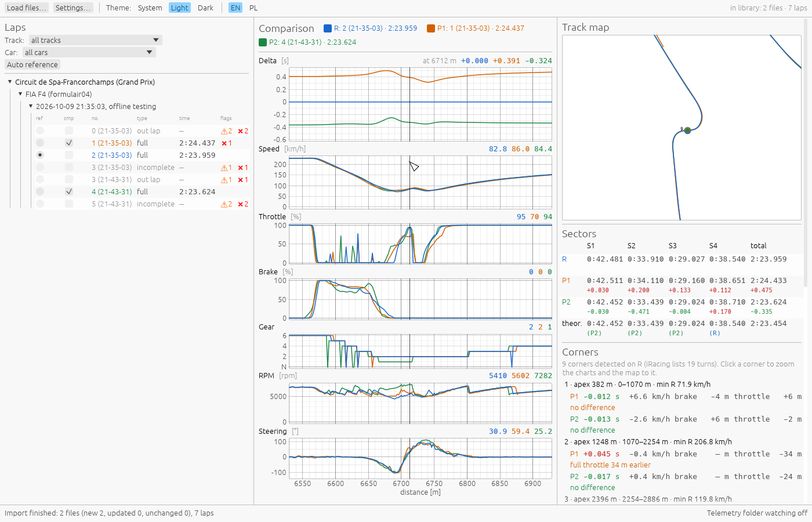Click red X flag on lap 1 (21-35-03)
Screen dimensions: 812x522
click(227, 143)
